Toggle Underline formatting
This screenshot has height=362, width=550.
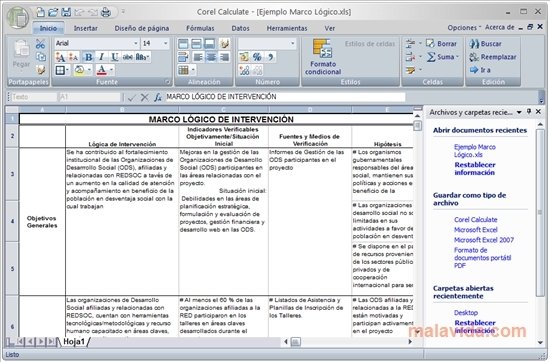pos(114,57)
